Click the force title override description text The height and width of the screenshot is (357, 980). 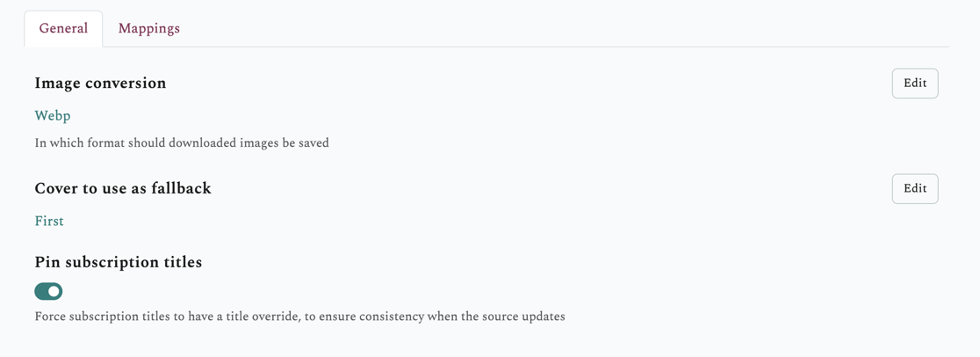point(299,316)
